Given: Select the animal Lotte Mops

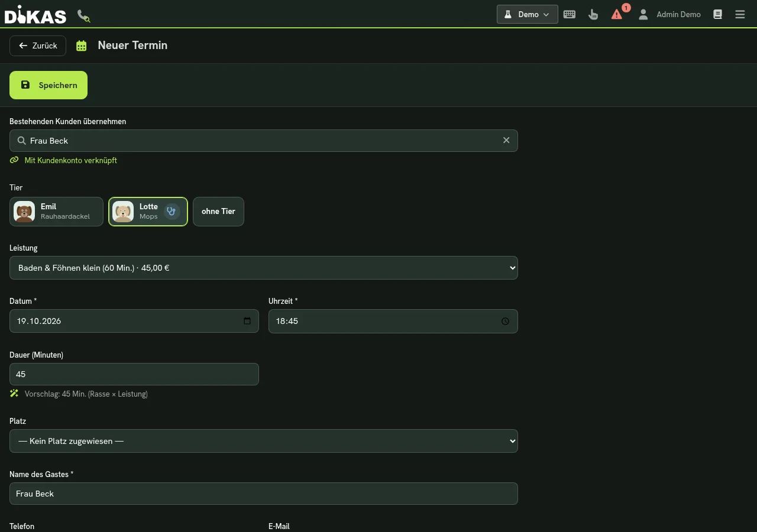Looking at the screenshot, I should [x=148, y=212].
